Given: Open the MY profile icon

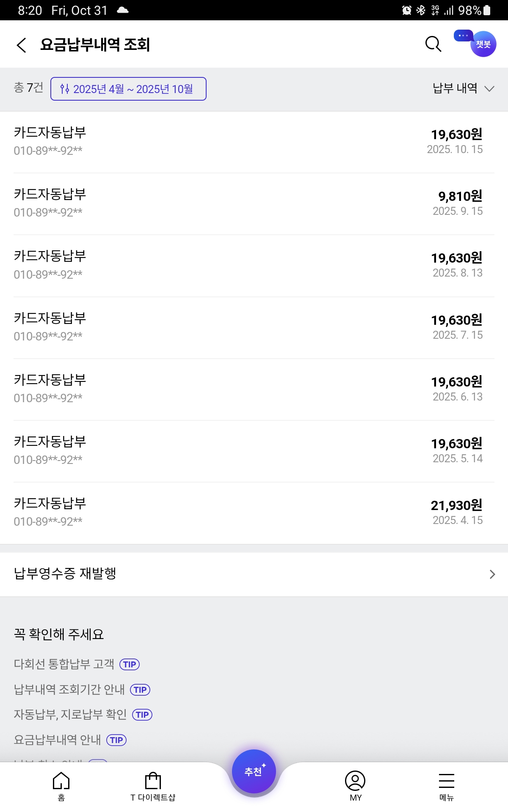Looking at the screenshot, I should coord(355,785).
